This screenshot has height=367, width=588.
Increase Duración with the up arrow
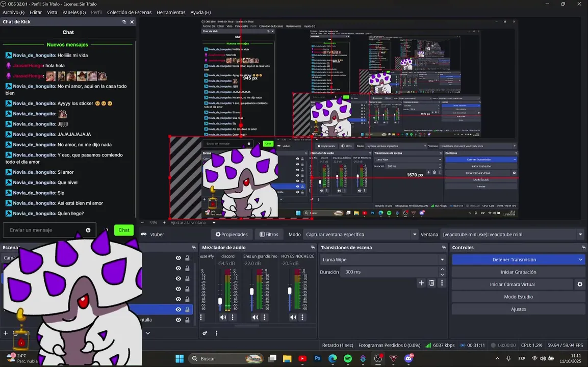pyautogui.click(x=442, y=269)
